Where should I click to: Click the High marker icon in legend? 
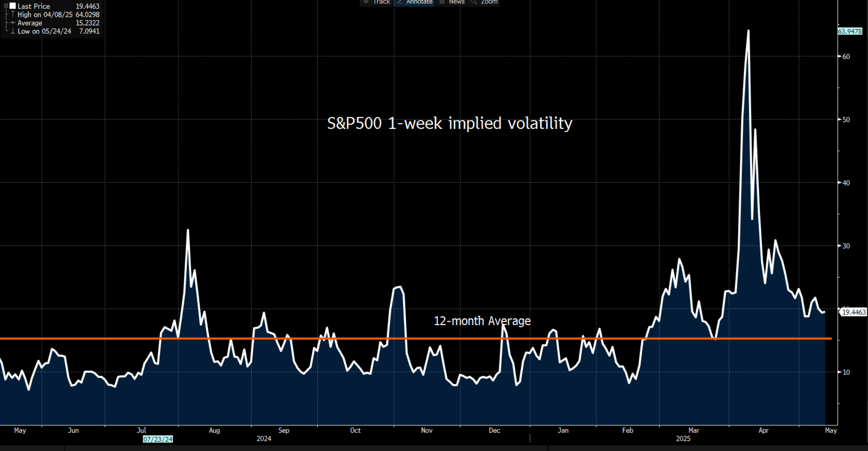pos(13,14)
